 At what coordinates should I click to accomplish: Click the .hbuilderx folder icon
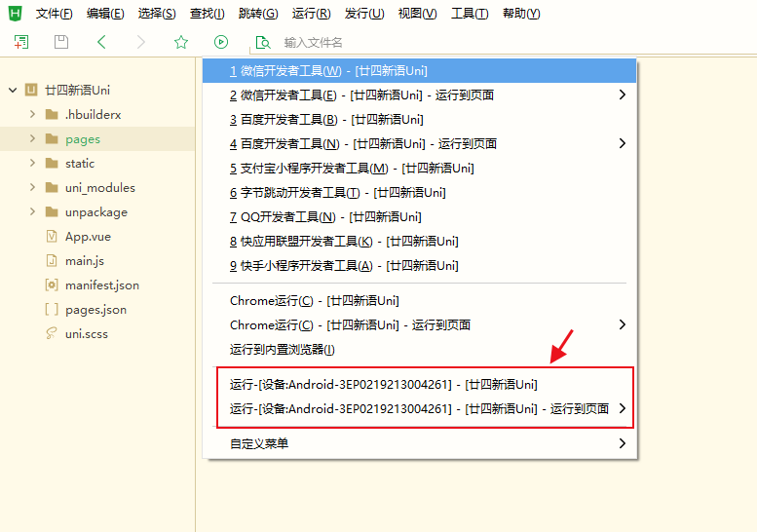click(52, 114)
